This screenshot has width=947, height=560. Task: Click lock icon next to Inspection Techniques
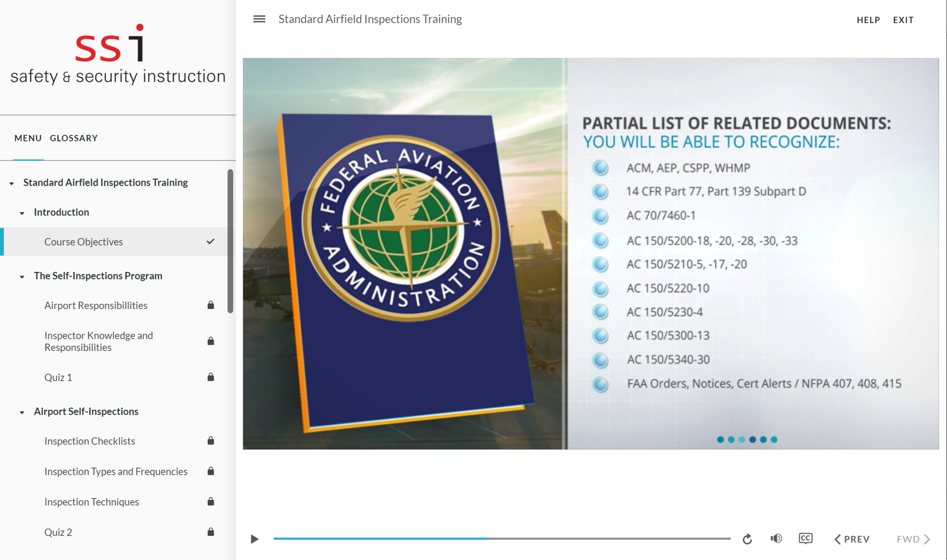(210, 502)
